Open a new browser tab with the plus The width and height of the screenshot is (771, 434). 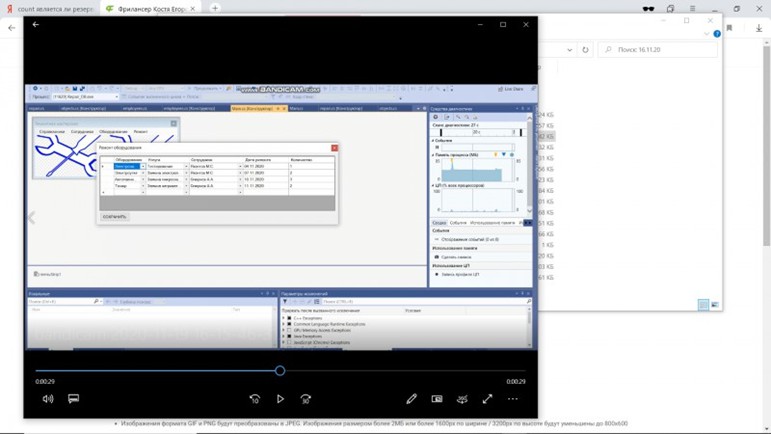[x=215, y=8]
